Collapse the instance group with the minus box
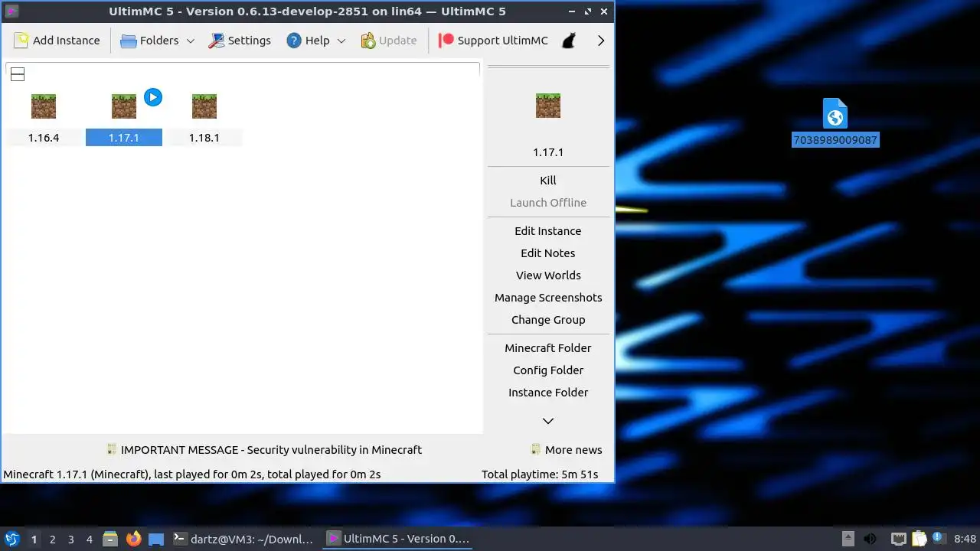The image size is (980, 551). click(18, 74)
